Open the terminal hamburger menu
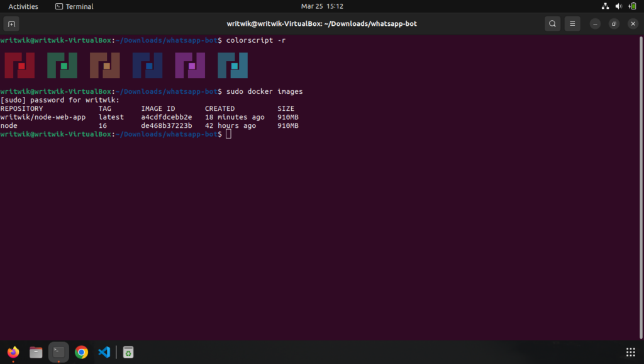 [x=572, y=23]
